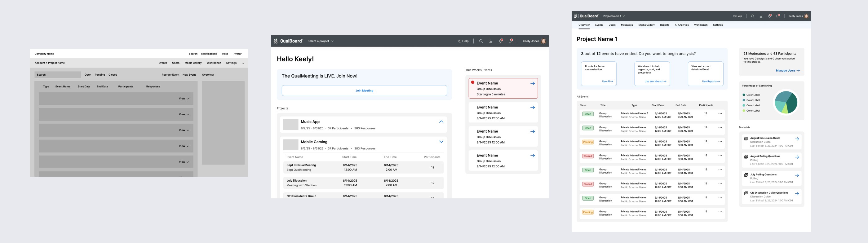Open arrow for July Polling Questions material

coord(797,175)
